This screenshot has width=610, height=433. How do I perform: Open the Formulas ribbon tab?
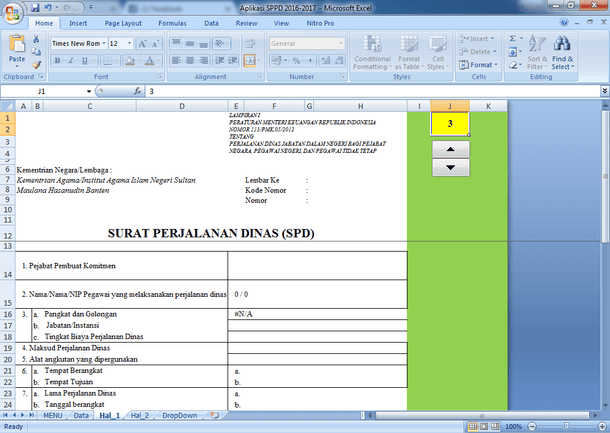(x=172, y=23)
